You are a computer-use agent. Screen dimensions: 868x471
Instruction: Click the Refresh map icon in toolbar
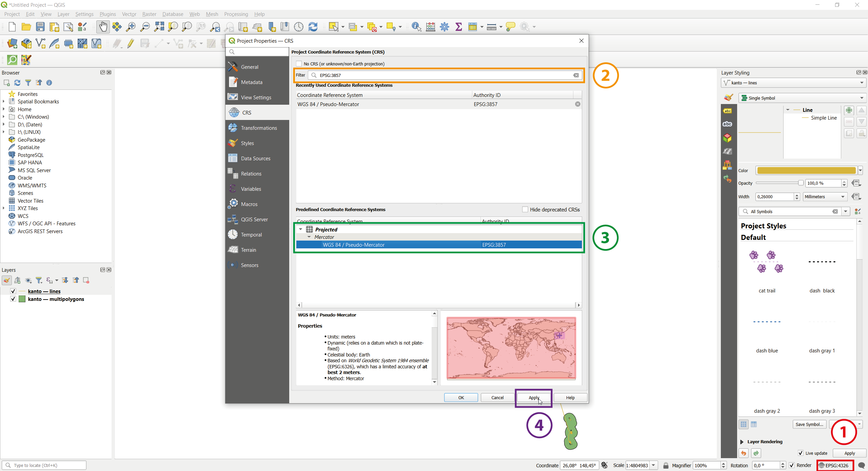[313, 27]
